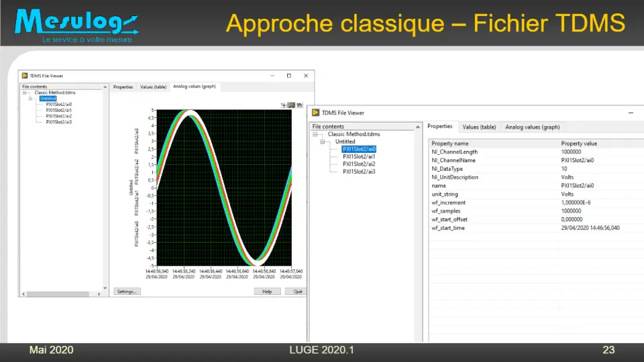Image resolution: width=644 pixels, height=362 pixels.
Task: Click the Settings... button
Action: coord(127,292)
